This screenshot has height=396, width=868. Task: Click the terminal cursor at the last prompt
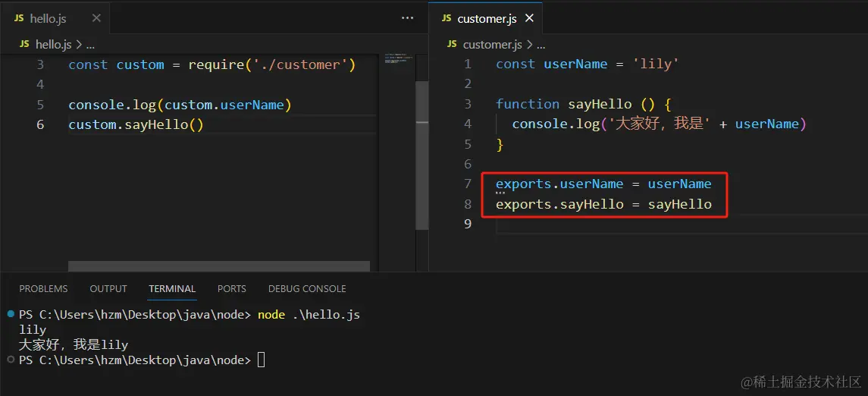click(x=262, y=360)
